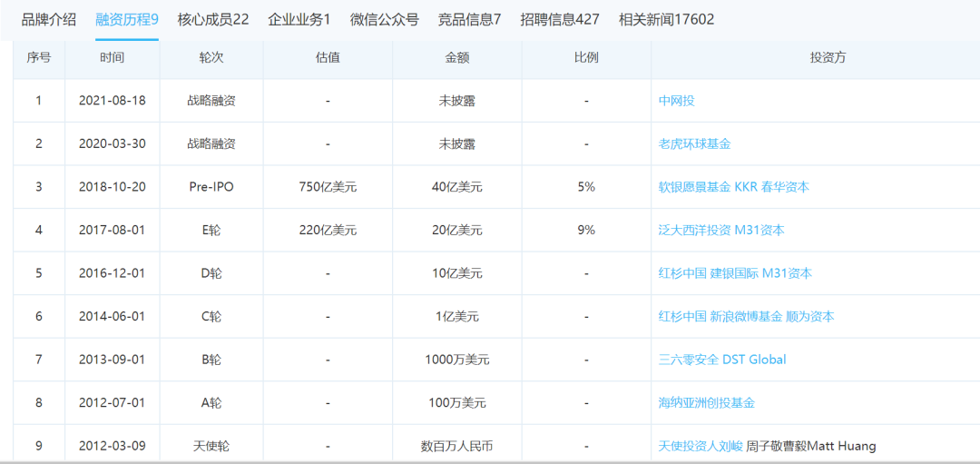
Task: Click the 天使轮 round cell
Action: tap(211, 446)
